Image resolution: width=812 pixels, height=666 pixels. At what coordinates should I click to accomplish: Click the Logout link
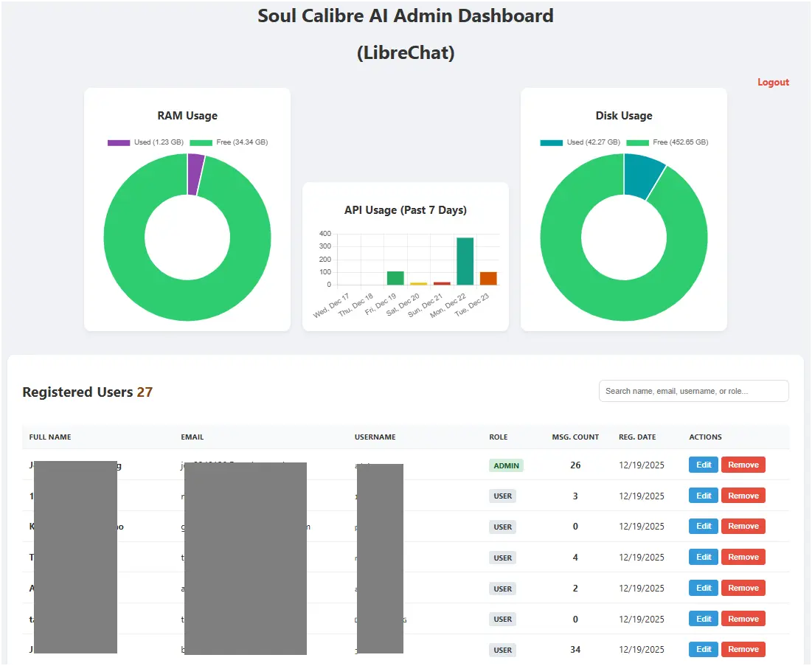point(773,83)
